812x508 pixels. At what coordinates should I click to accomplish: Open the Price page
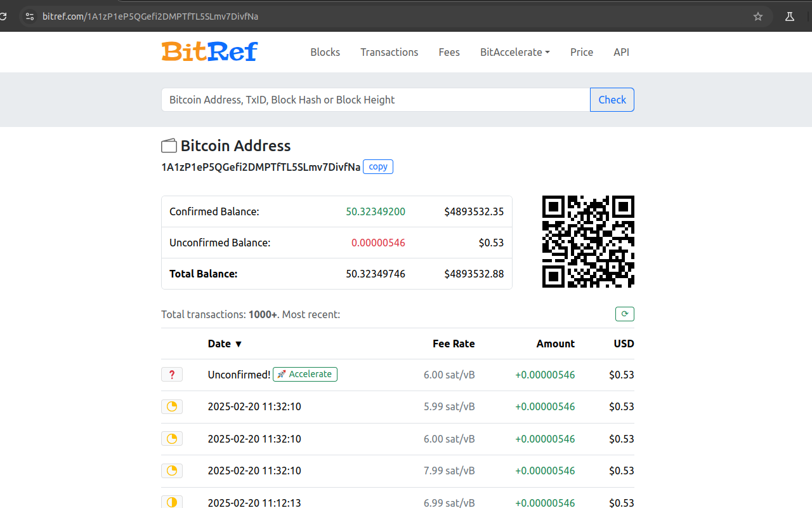[x=581, y=52]
